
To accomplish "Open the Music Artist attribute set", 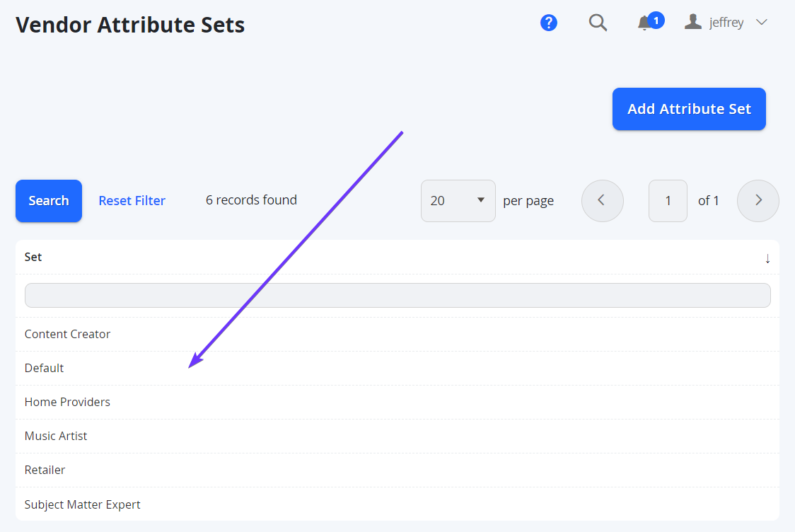I will (397, 436).
